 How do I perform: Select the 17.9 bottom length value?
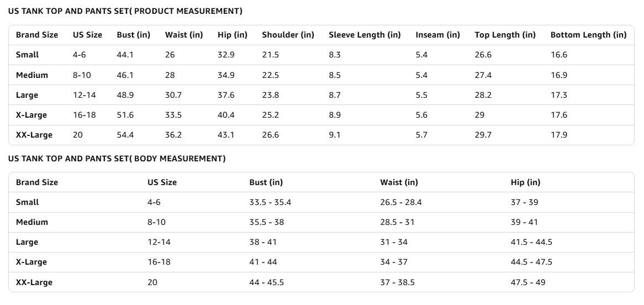(559, 135)
